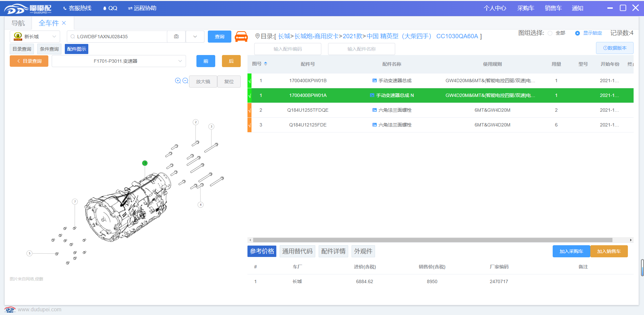Viewport: 644px width, 315px height.
Task: Click the 输入配件名称 input field
Action: pyautogui.click(x=362, y=49)
